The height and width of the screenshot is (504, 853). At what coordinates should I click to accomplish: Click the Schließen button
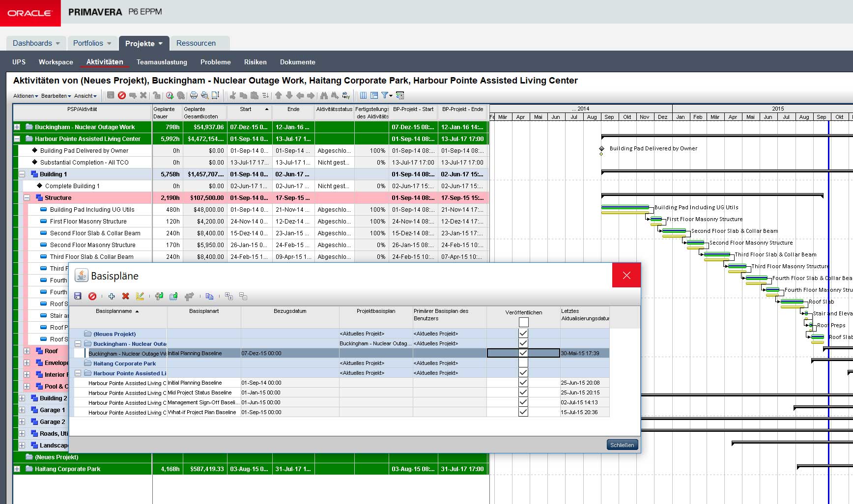[622, 445]
